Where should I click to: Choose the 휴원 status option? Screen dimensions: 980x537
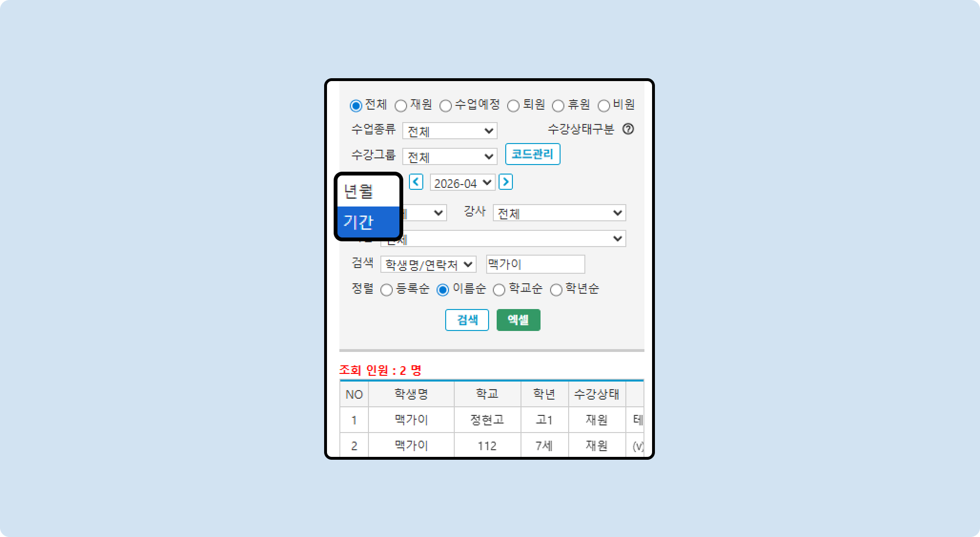click(558, 105)
